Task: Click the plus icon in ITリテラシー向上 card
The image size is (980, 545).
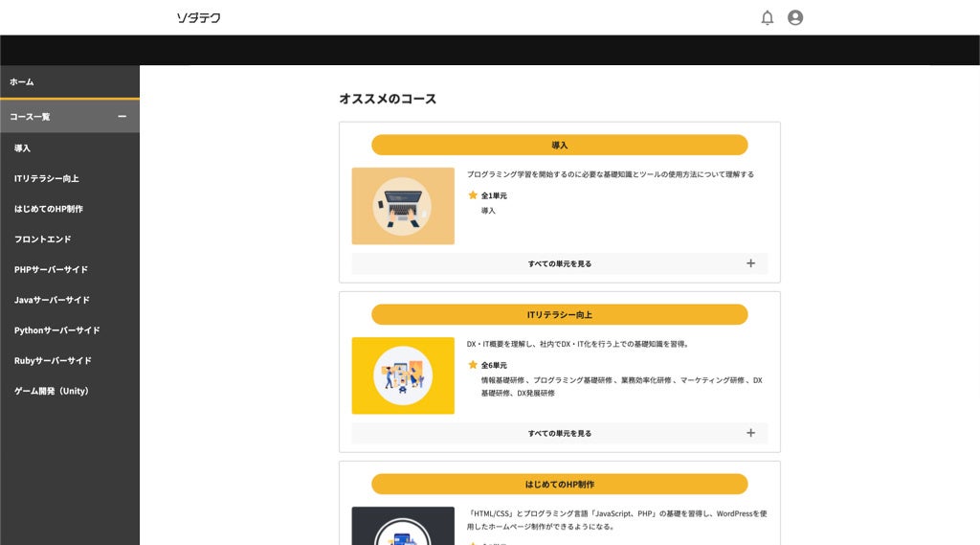Action: coord(750,433)
